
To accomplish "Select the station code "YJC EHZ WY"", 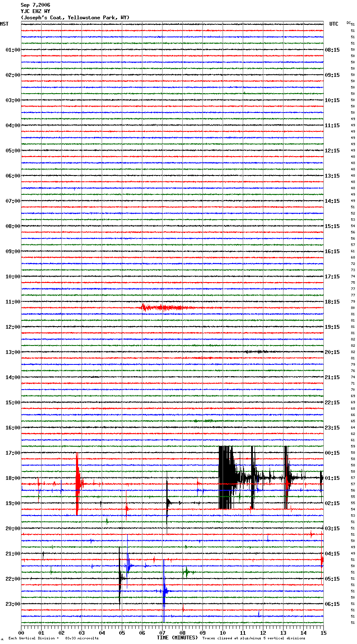I will (x=36, y=11).
